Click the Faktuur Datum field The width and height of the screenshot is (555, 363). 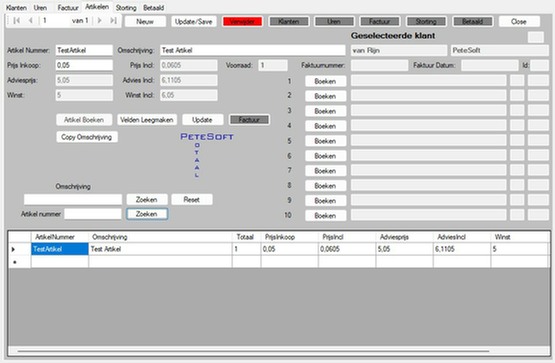[490, 65]
